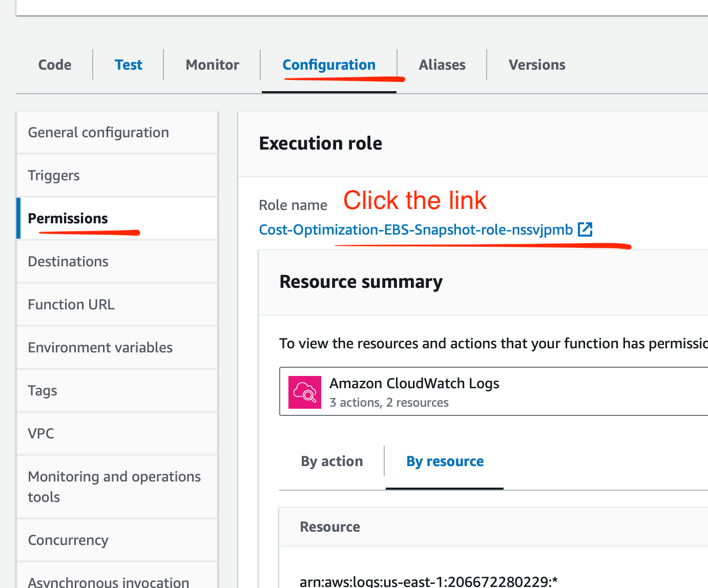Switch to the Test tab
Screen dimensions: 708x588
tap(128, 65)
